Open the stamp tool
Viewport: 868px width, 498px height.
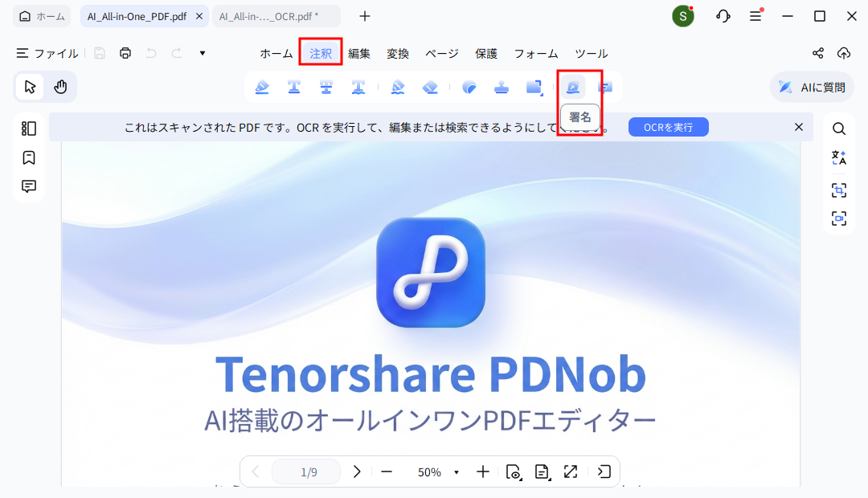[x=502, y=87]
